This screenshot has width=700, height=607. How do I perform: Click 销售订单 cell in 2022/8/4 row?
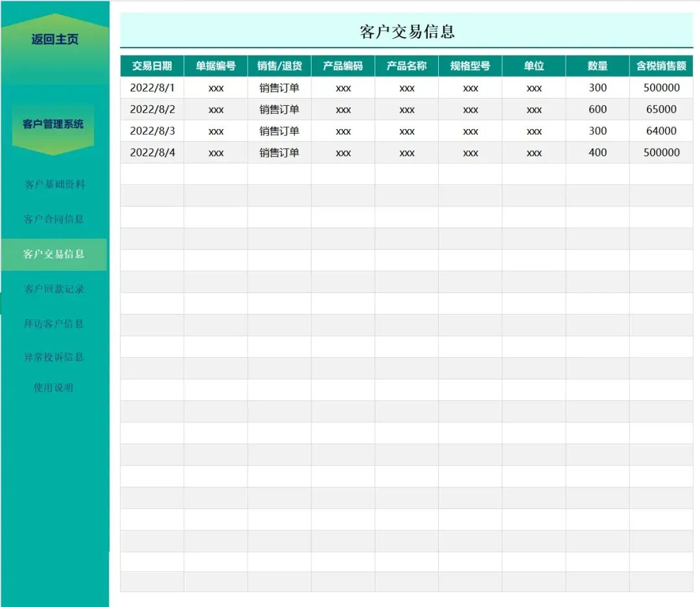(x=279, y=153)
